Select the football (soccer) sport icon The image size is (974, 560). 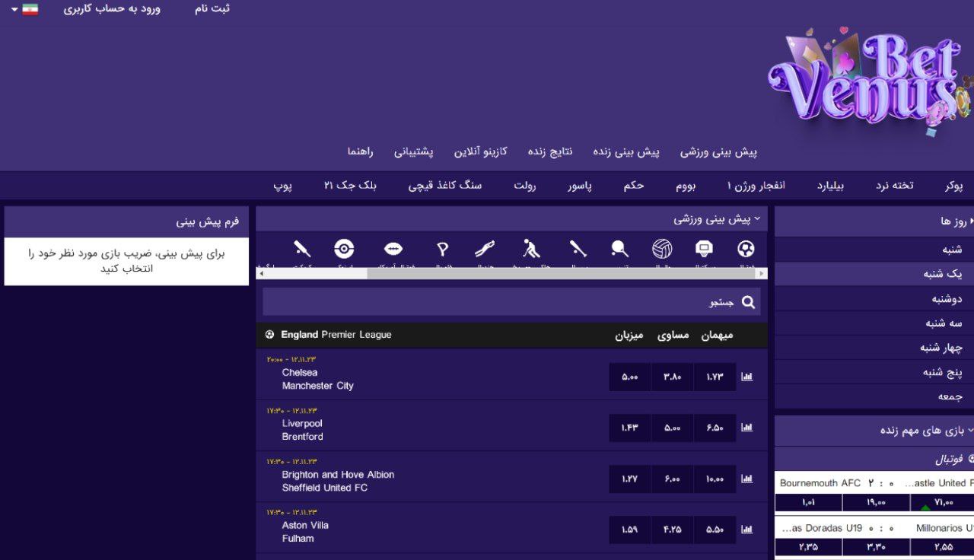point(745,249)
